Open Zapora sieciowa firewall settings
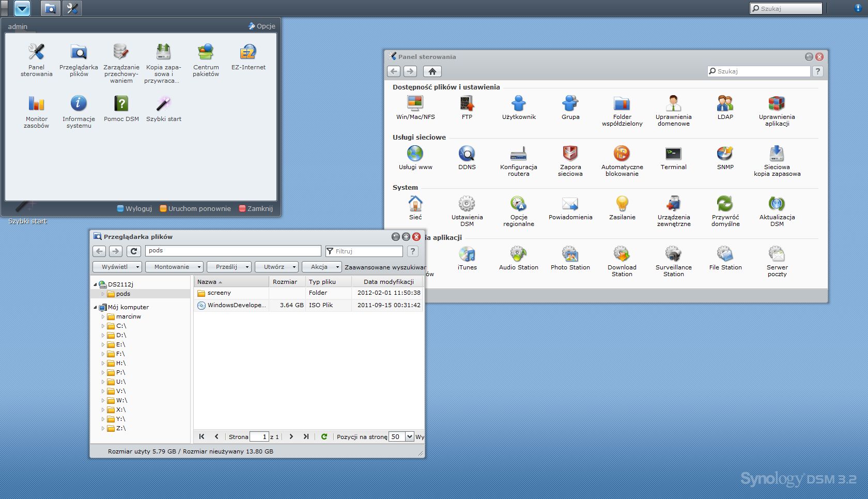Viewport: 868px width, 499px height. (x=570, y=154)
